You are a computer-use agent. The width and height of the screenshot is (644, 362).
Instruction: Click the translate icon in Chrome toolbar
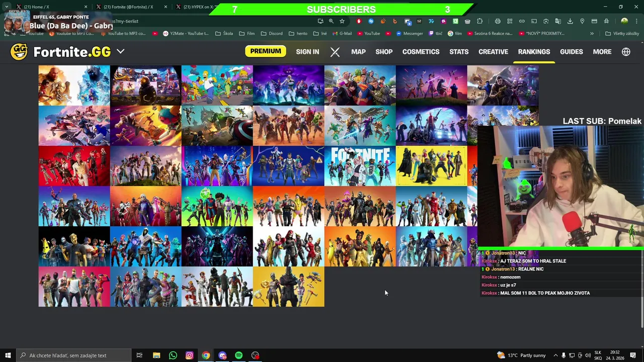coord(558,21)
